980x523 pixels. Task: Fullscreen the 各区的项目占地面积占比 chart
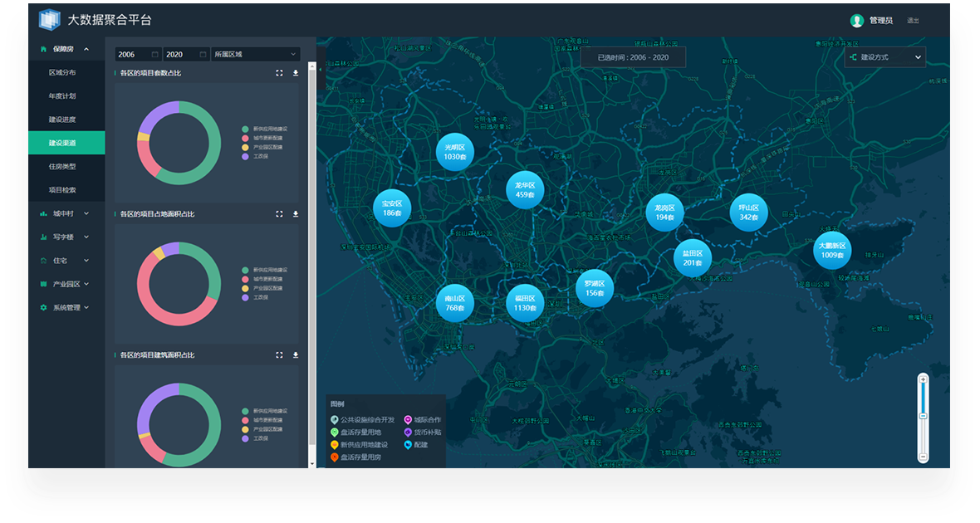tap(279, 213)
